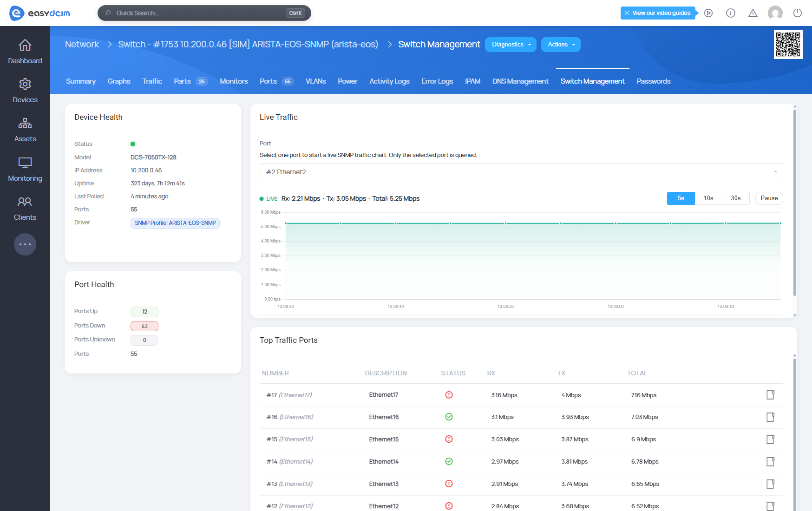
Task: Open the info icon in top bar
Action: coord(731,13)
